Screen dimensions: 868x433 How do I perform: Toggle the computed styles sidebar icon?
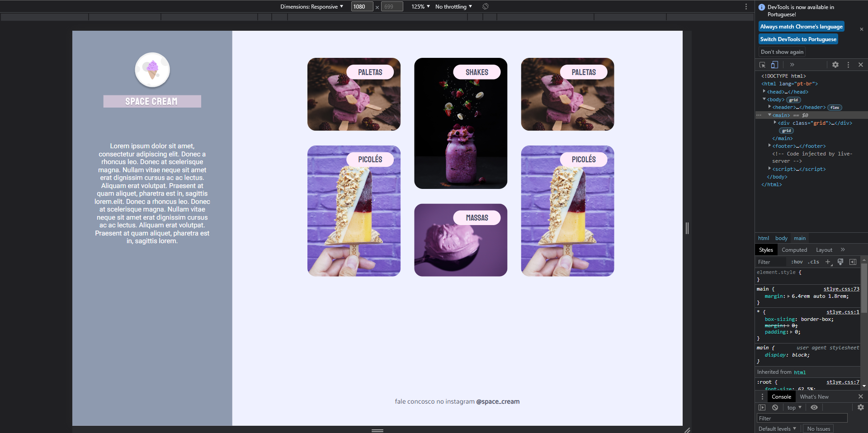pyautogui.click(x=853, y=262)
